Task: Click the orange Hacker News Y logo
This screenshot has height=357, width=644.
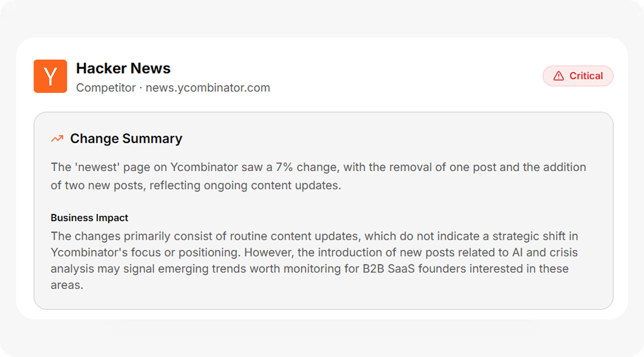Action: (50, 76)
